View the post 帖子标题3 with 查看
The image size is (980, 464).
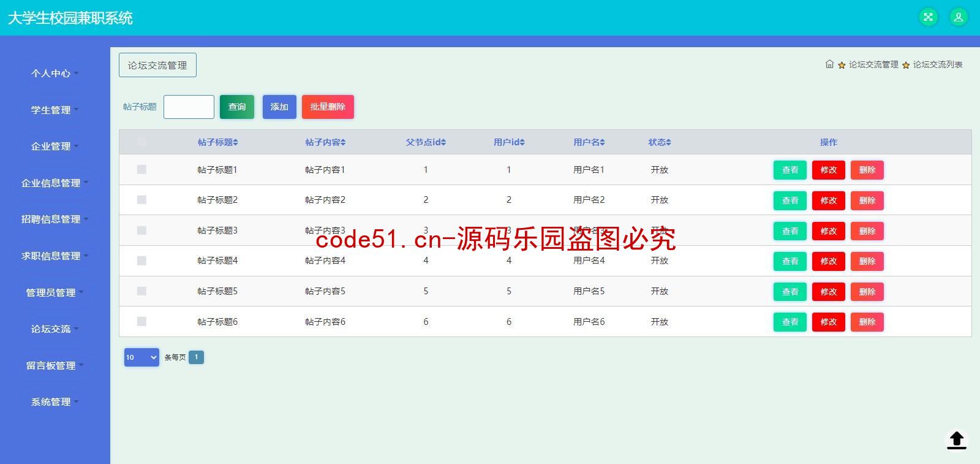[790, 231]
